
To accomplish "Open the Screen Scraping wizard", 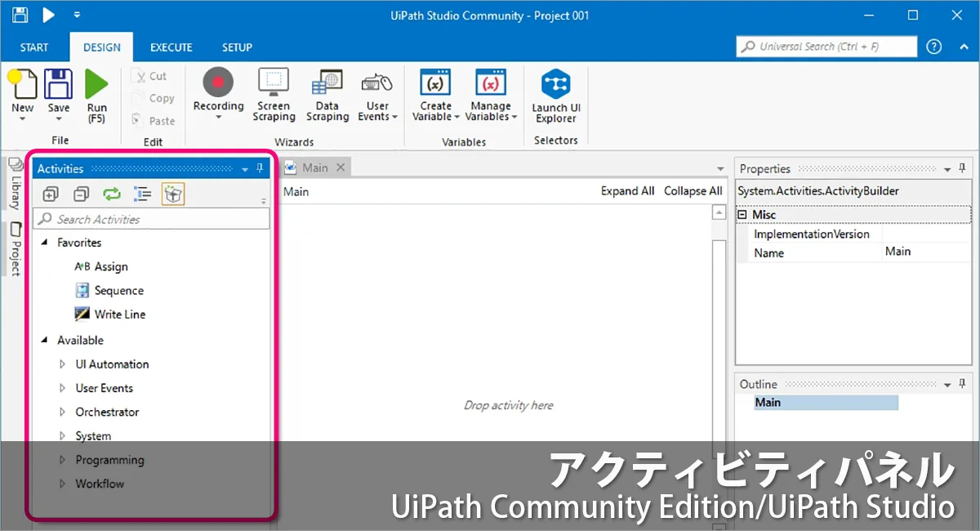I will pyautogui.click(x=274, y=95).
